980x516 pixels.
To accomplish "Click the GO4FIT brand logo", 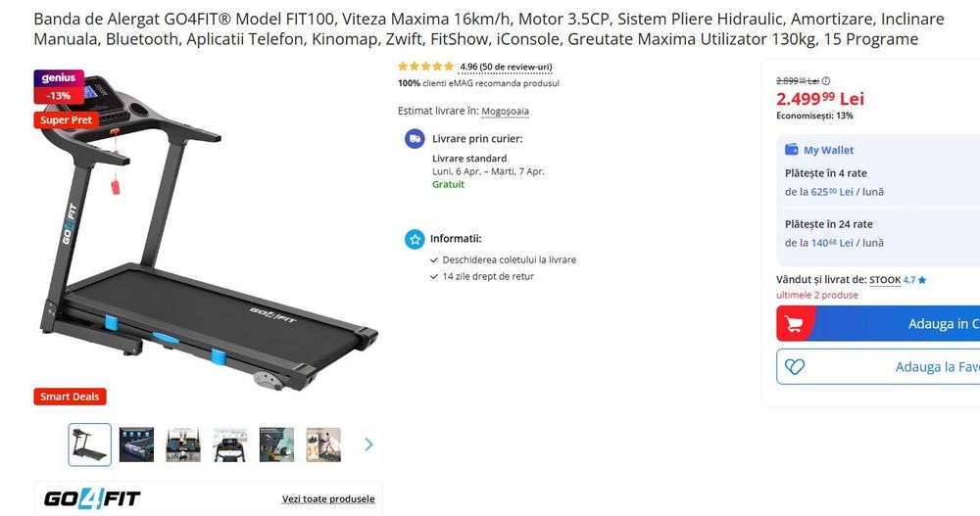I will (x=92, y=498).
